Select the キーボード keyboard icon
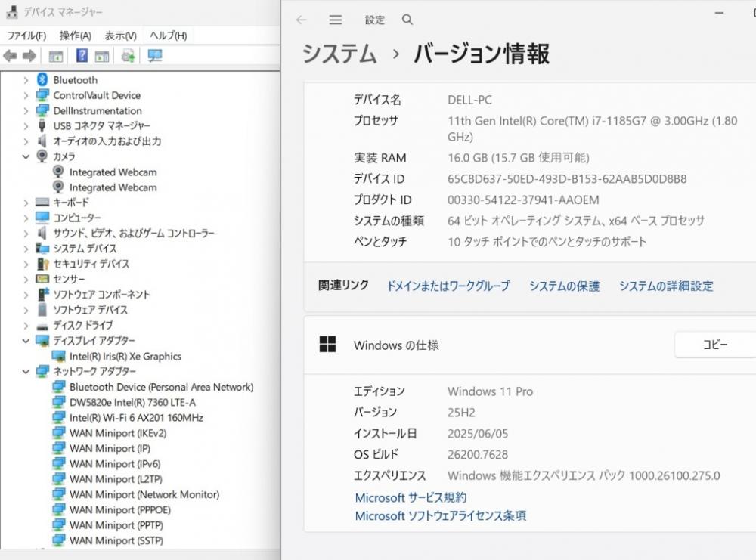This screenshot has width=756, height=560. [42, 203]
